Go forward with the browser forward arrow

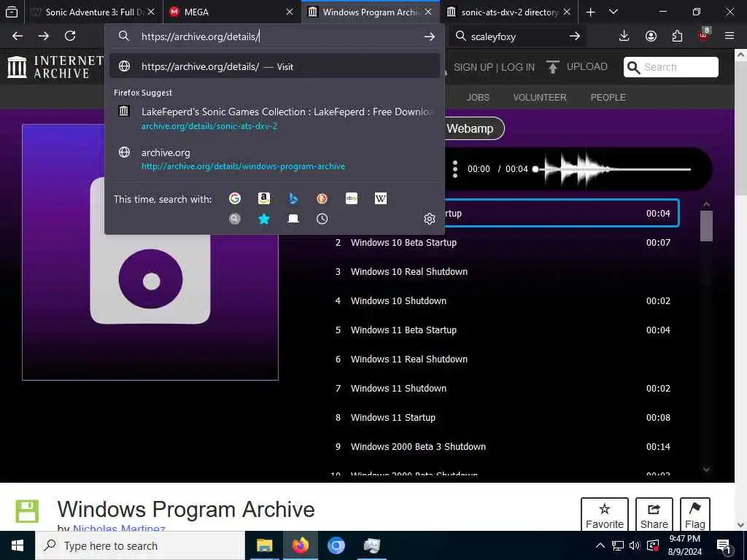point(43,36)
